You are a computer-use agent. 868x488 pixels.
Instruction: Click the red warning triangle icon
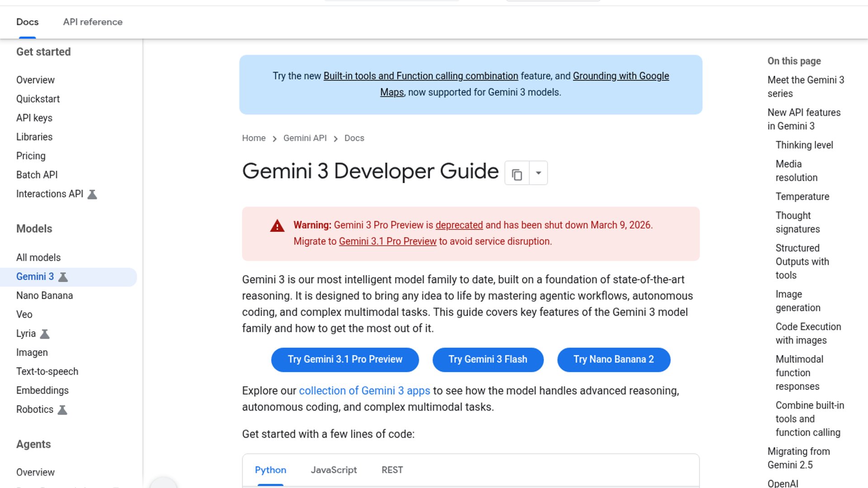tap(277, 226)
